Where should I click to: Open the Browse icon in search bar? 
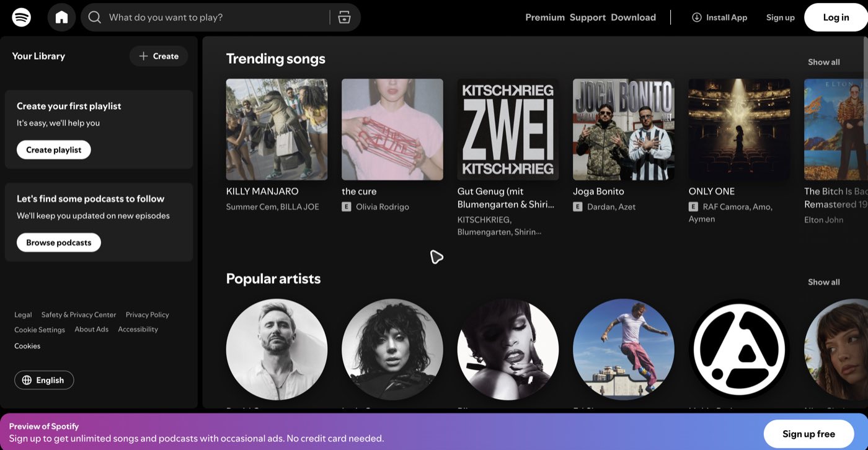[x=345, y=17]
